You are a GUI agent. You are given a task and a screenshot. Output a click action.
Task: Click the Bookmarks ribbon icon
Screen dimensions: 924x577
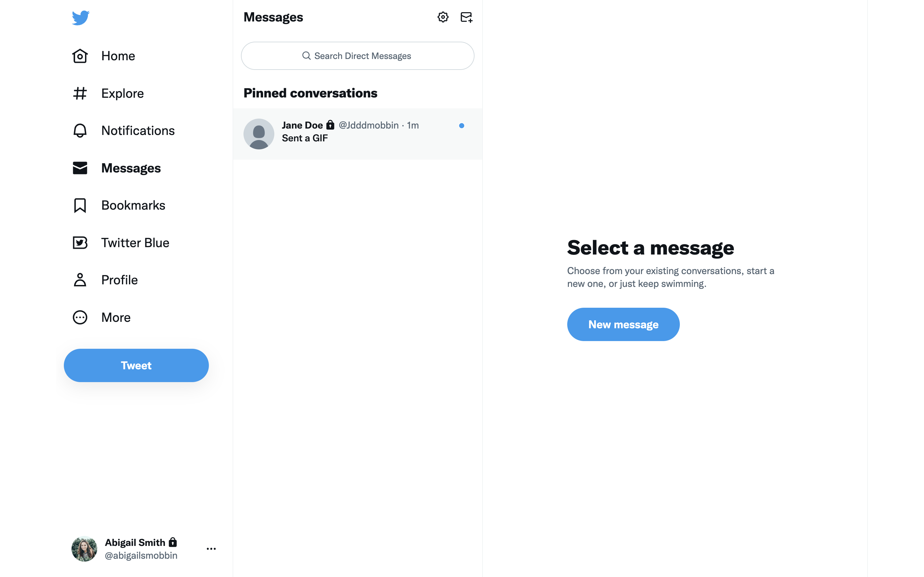pos(80,205)
